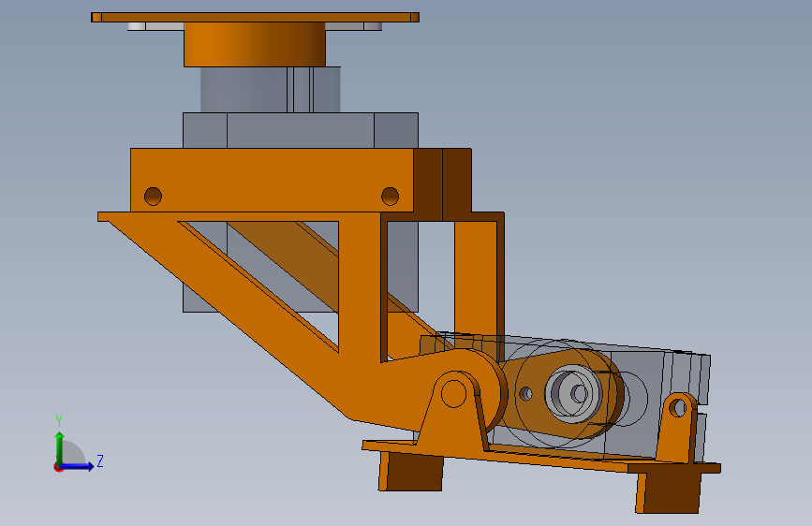Select the gray motor shaft below the hub
The height and width of the screenshot is (526, 812).
pyautogui.click(x=271, y=90)
